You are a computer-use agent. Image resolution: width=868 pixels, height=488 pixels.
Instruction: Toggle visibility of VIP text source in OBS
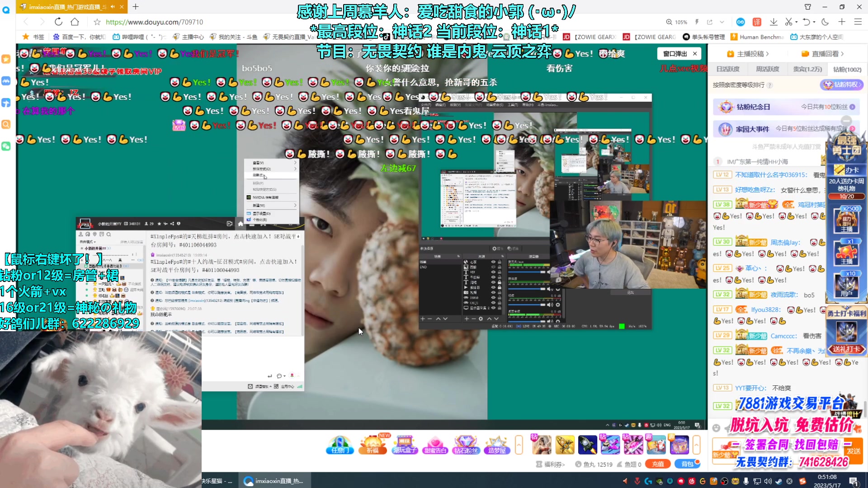coord(493,272)
